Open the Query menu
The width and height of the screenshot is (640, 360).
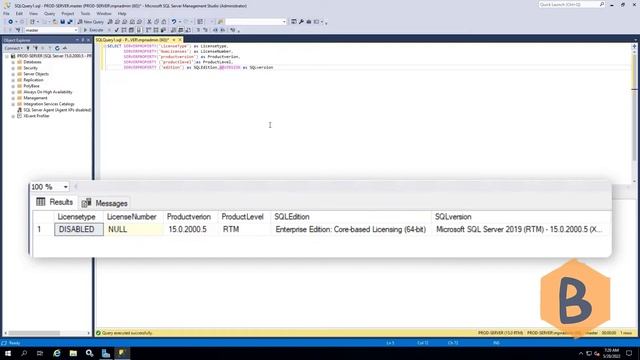tap(49, 13)
